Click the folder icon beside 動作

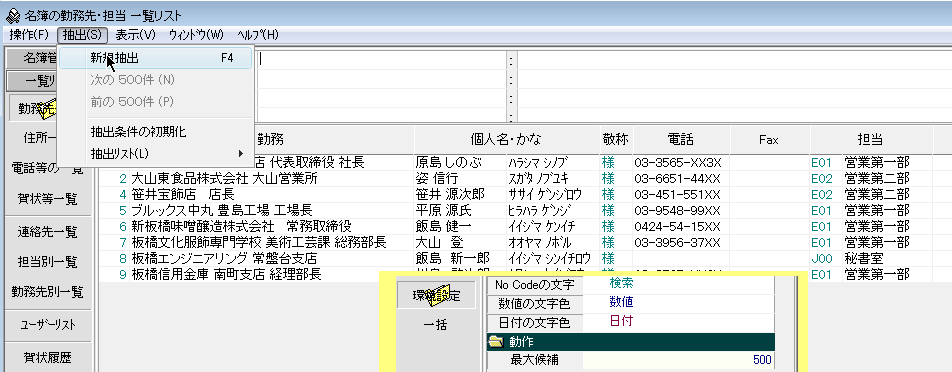[495, 342]
